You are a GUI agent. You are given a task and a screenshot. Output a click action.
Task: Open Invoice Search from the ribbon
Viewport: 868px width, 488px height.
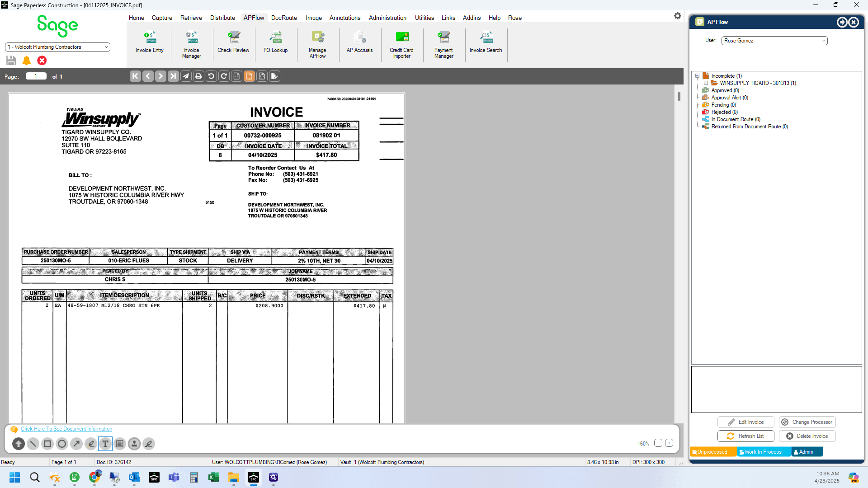click(486, 42)
